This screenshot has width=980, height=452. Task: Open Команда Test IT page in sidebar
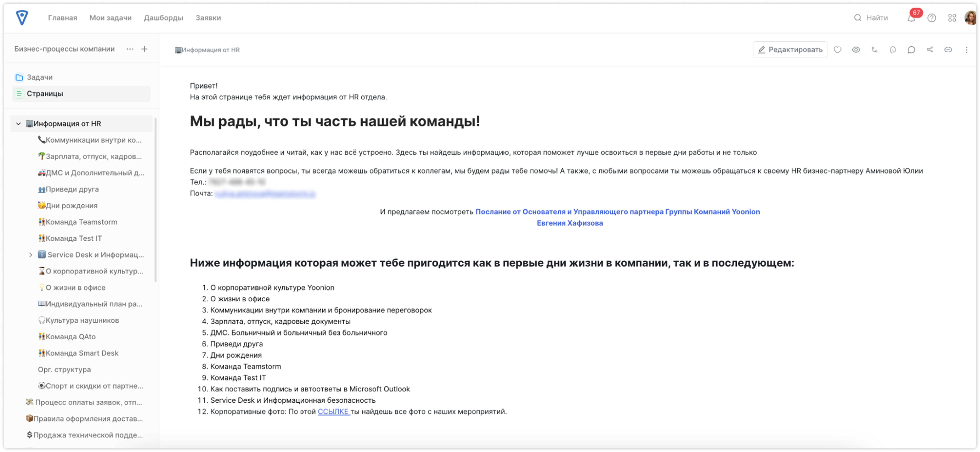[70, 238]
